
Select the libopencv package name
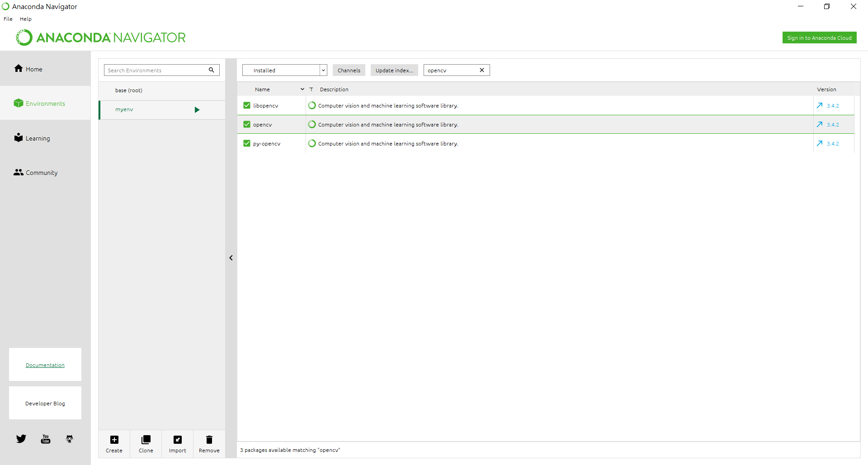pyautogui.click(x=265, y=106)
